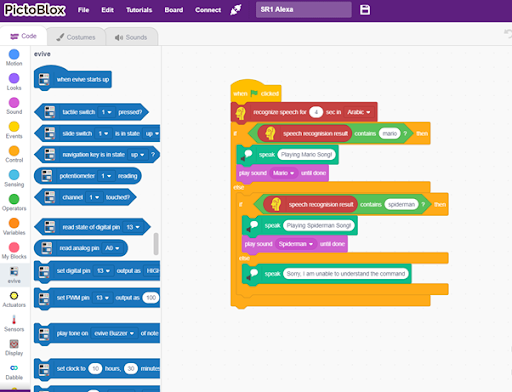Select the Sensors palette category
Screen dimensions: 512x392
click(x=14, y=323)
